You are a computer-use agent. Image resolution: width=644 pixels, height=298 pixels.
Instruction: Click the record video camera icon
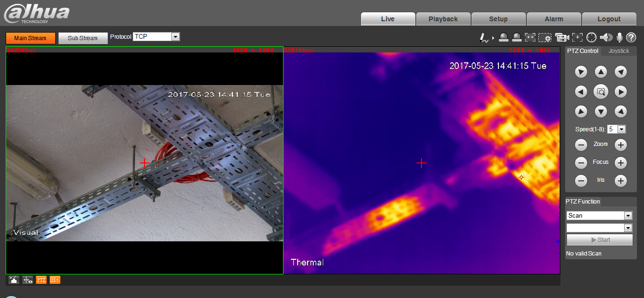tap(562, 38)
